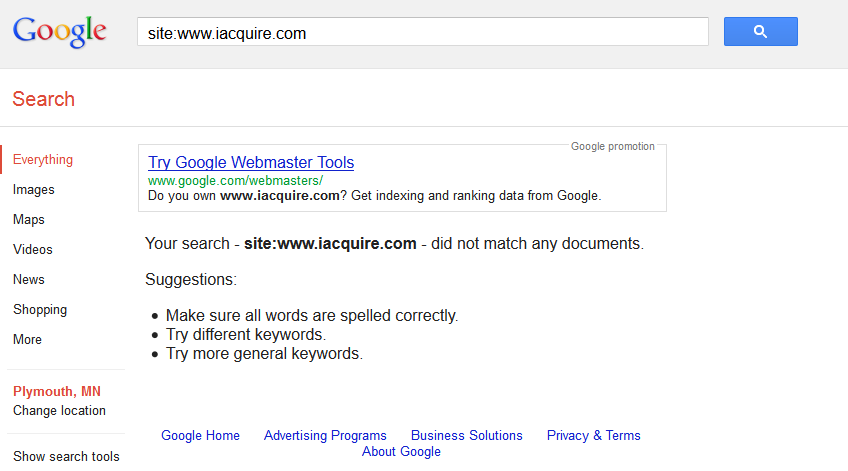The height and width of the screenshot is (471, 848).
Task: Expand Show search tools
Action: click(x=66, y=456)
